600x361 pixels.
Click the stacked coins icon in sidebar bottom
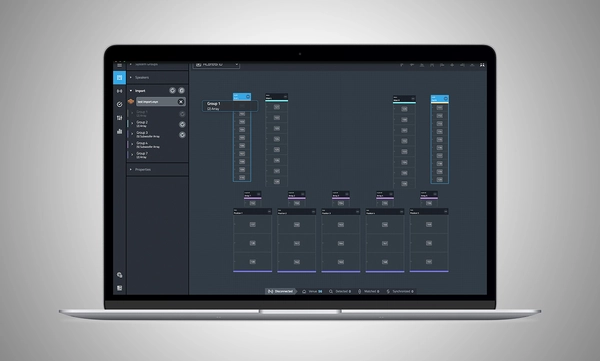click(119, 275)
